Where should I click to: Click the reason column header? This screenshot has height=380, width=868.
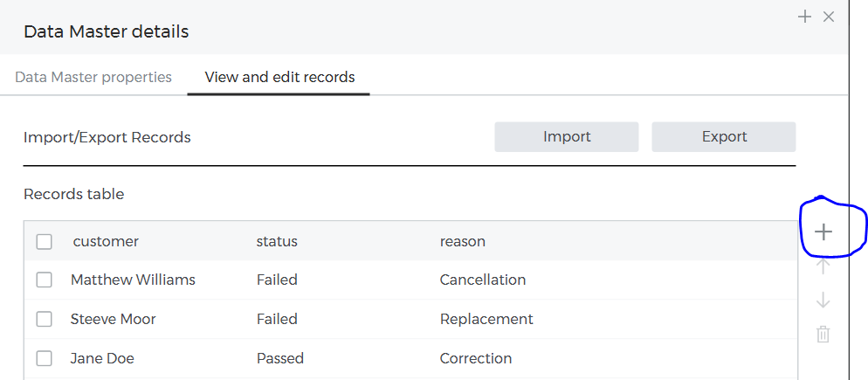463,241
